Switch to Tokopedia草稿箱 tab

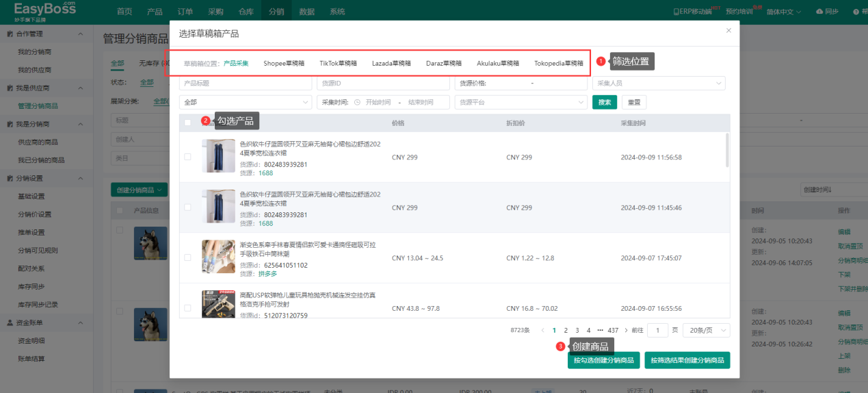pos(558,63)
